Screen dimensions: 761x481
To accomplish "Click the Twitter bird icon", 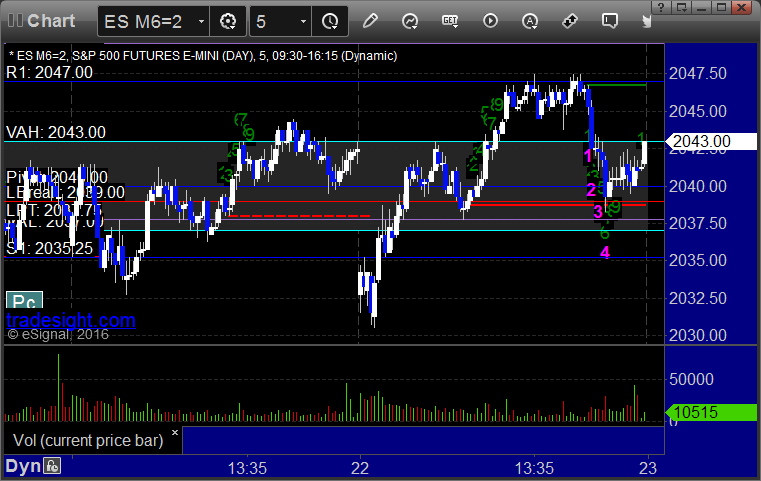I will coord(646,21).
